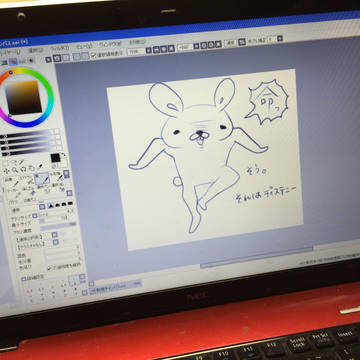
Task: Select the Move layer tool
Action: 6,171
